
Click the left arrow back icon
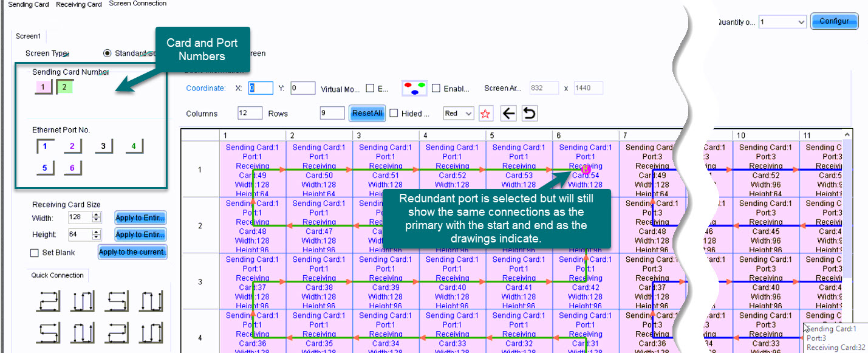point(508,114)
